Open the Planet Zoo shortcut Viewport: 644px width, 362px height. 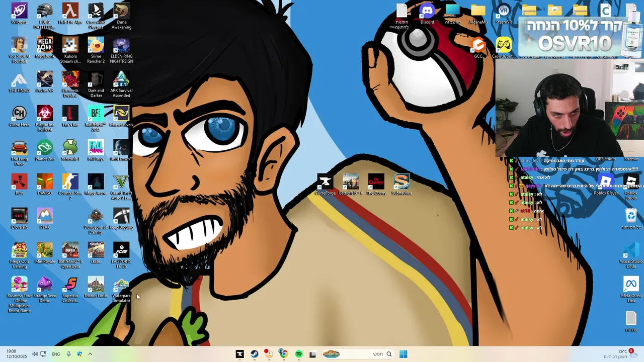45,150
